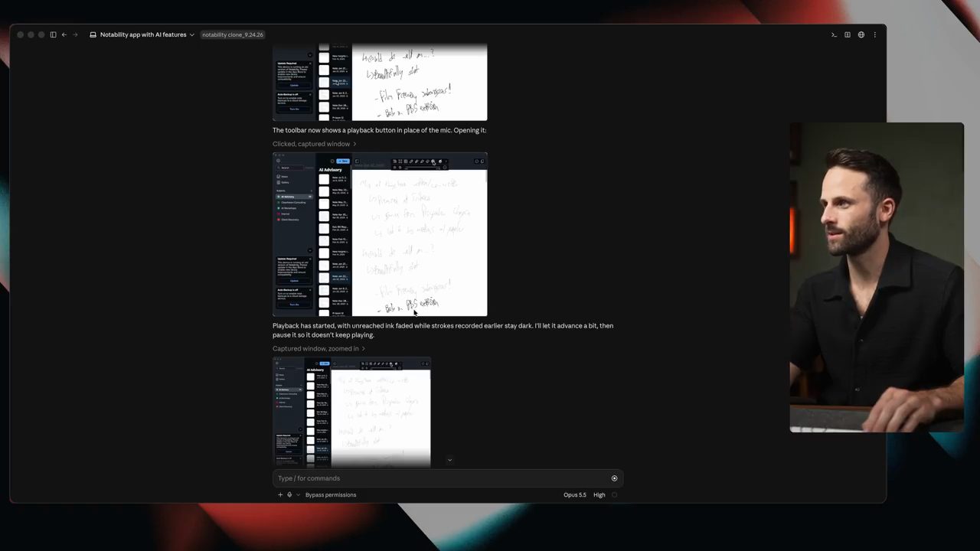Screen dimensions: 980x551
Task: Click the stop button in the input box
Action: (x=614, y=478)
